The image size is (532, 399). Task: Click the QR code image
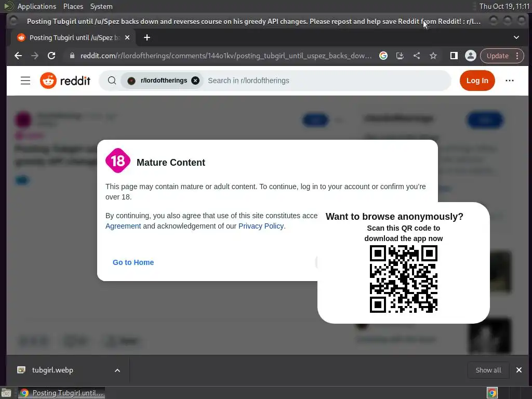coord(403,279)
